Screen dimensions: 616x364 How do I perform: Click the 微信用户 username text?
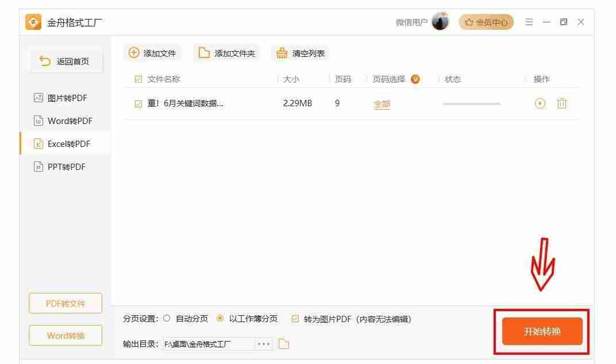pyautogui.click(x=411, y=22)
